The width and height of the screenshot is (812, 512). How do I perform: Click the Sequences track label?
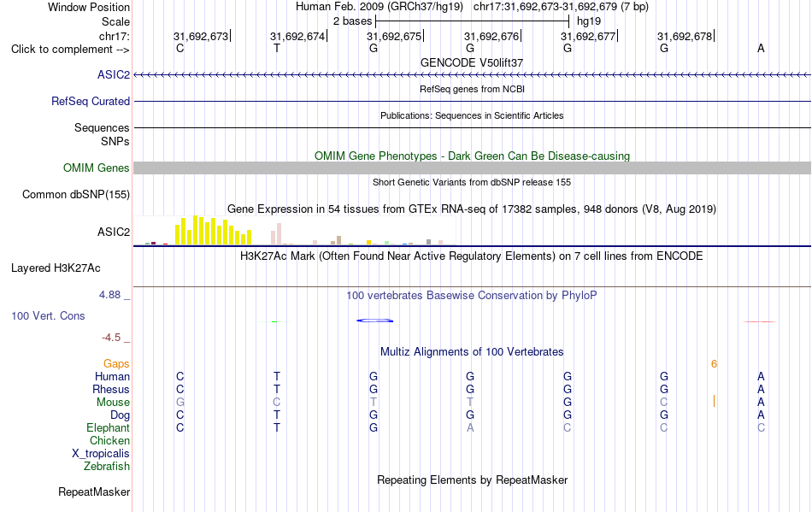(102, 128)
